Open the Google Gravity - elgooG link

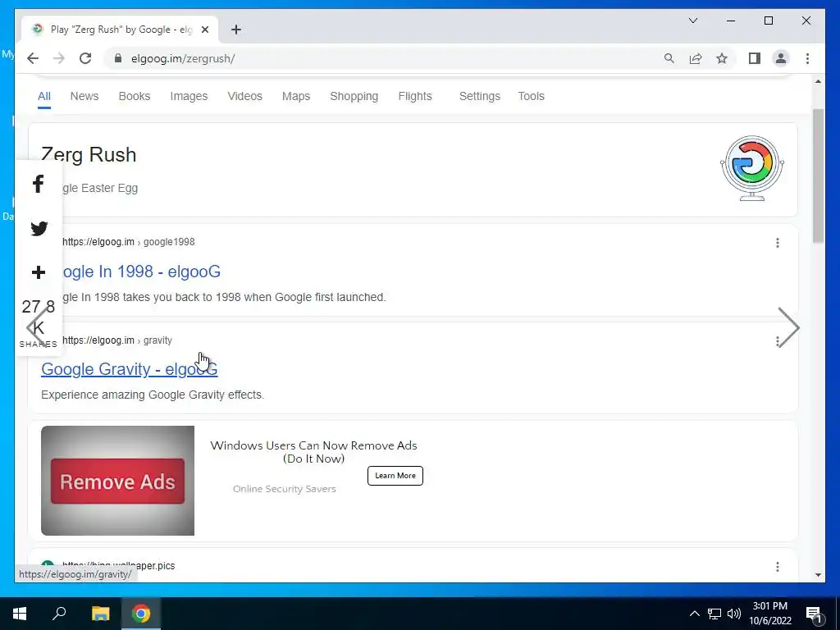pos(129,369)
